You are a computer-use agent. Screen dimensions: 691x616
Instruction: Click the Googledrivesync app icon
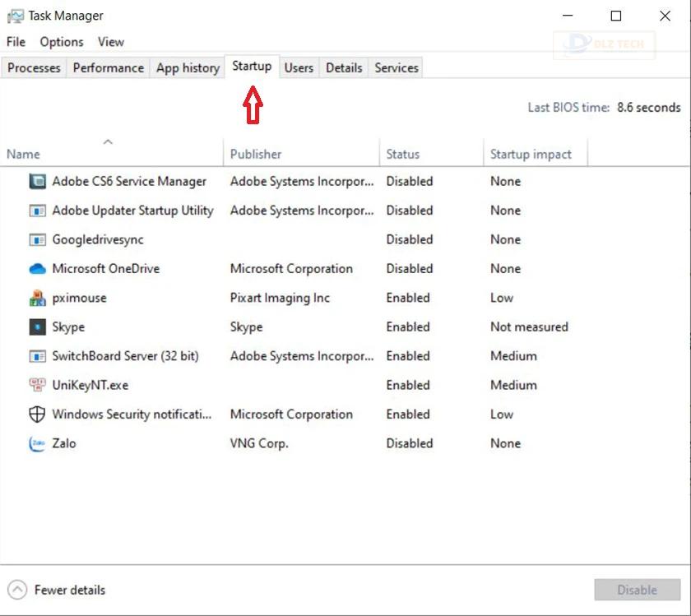click(38, 239)
